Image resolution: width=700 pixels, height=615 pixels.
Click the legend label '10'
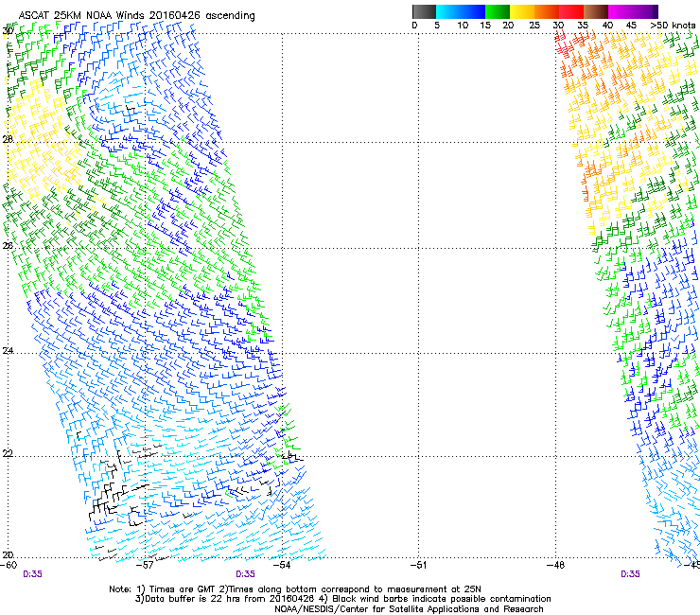click(x=463, y=26)
